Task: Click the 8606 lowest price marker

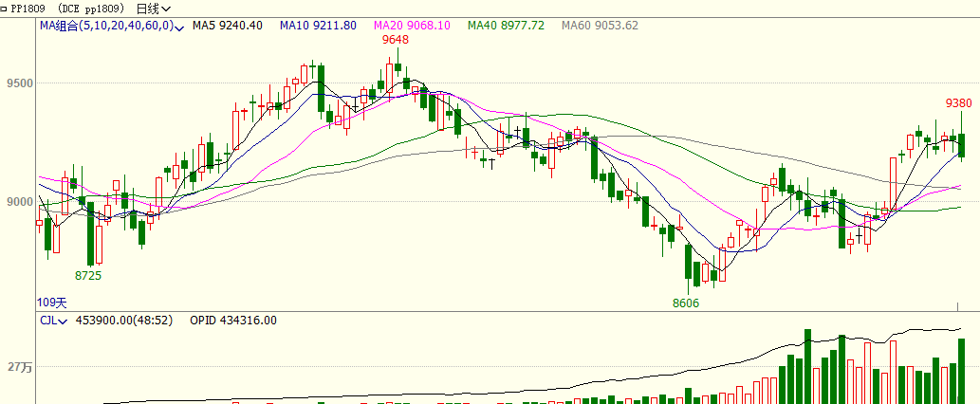Action: [x=686, y=303]
